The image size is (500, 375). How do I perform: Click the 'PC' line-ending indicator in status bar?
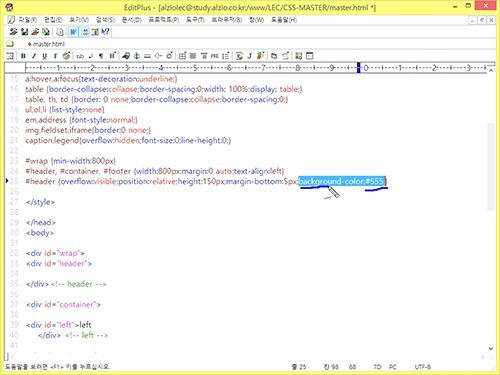pyautogui.click(x=393, y=367)
